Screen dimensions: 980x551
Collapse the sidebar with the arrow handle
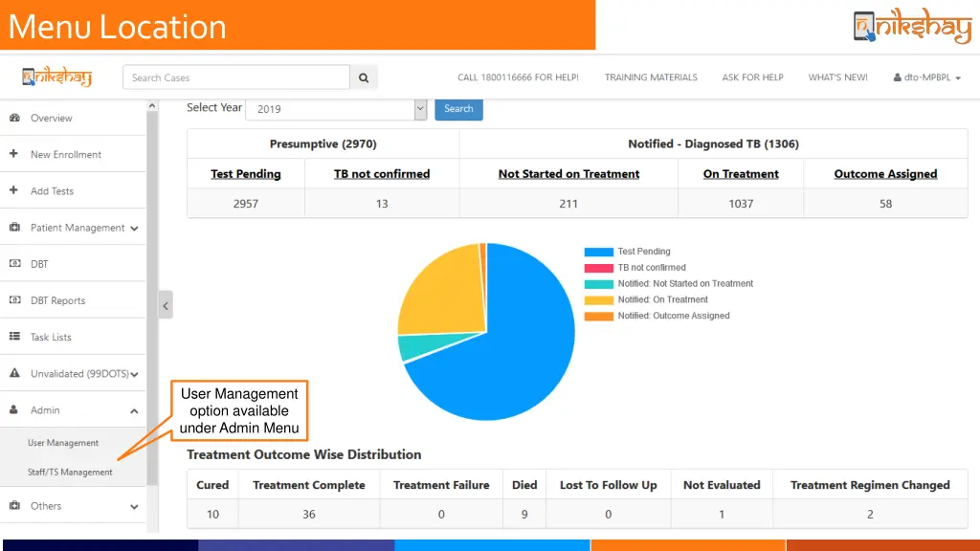166,305
